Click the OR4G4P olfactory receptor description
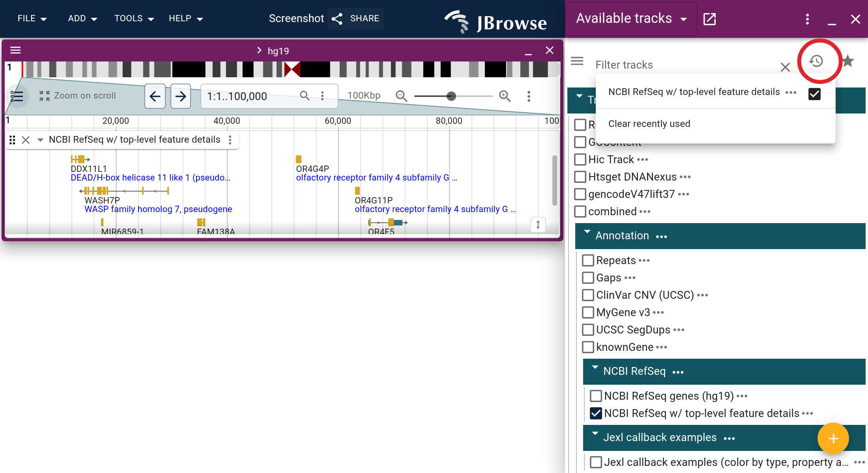 pos(376,178)
